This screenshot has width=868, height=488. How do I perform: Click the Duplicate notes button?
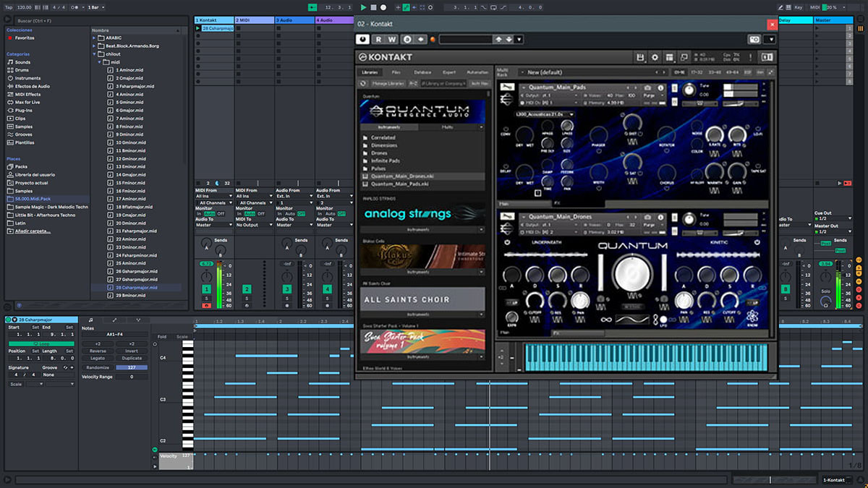click(132, 358)
